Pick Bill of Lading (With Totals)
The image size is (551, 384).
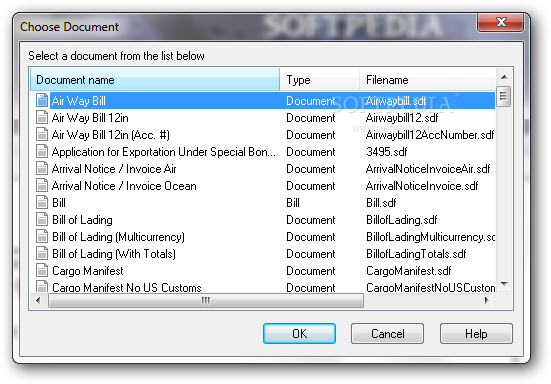114,254
